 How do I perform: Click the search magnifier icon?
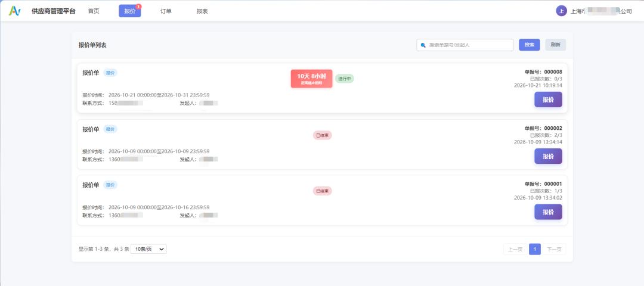(x=423, y=45)
